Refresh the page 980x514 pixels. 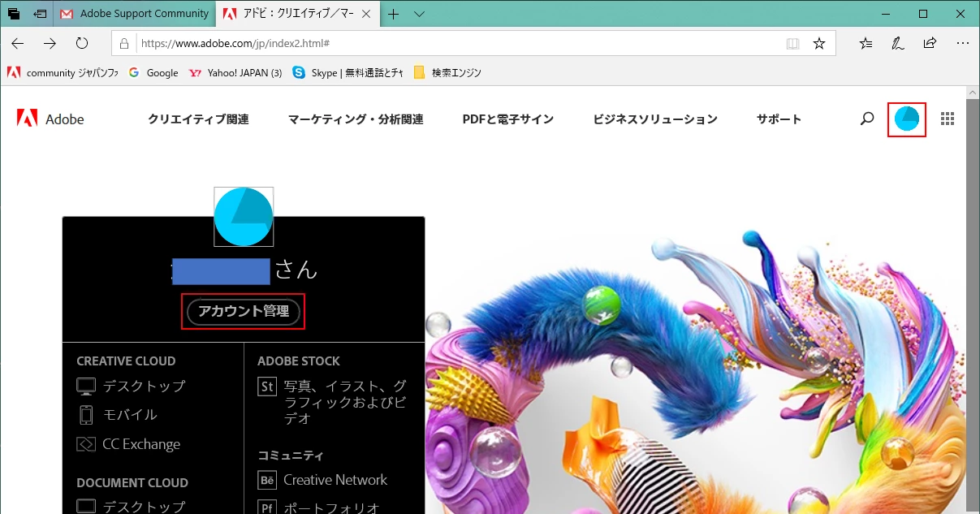click(x=82, y=43)
